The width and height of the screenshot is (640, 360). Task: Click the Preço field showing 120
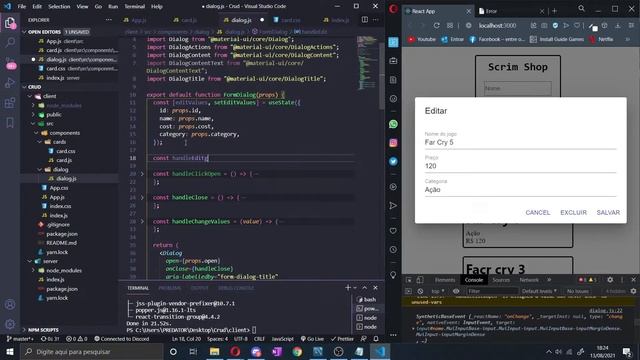(x=520, y=166)
